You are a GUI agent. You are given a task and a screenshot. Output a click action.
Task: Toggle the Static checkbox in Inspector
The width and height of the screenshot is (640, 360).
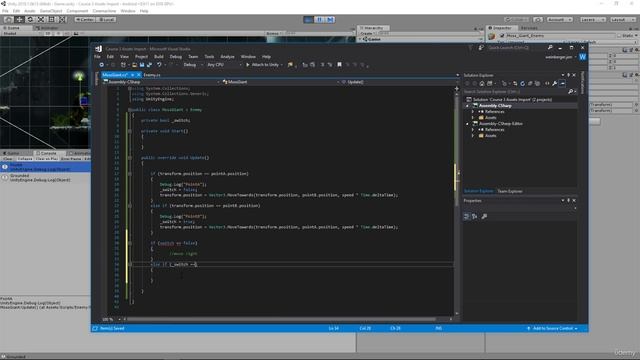tap(620, 36)
